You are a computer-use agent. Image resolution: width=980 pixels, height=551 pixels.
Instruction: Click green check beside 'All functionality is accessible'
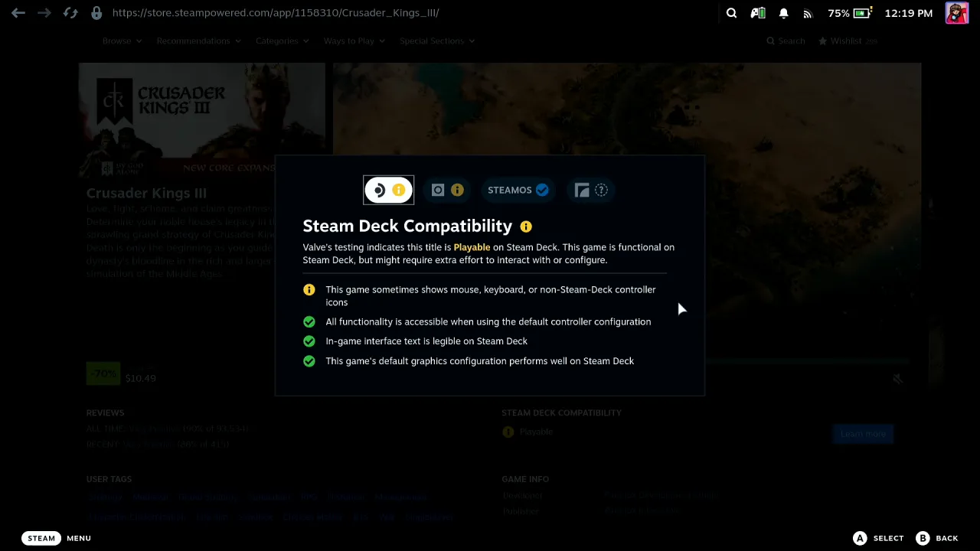click(309, 321)
